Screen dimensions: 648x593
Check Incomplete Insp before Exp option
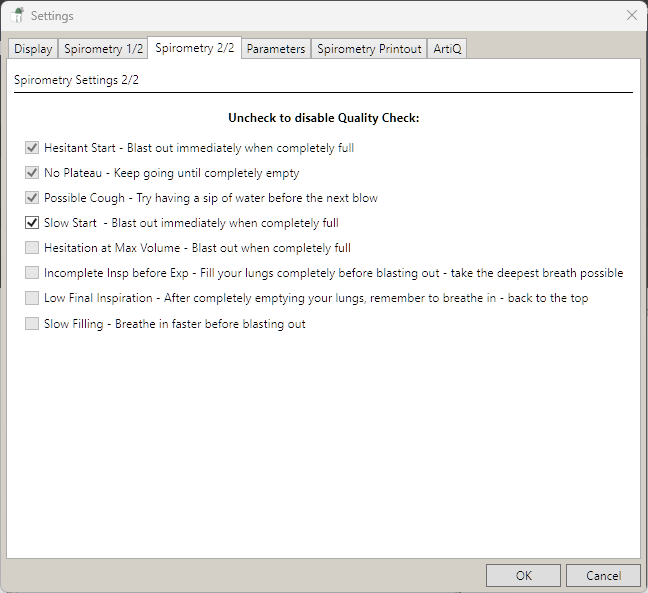point(32,273)
